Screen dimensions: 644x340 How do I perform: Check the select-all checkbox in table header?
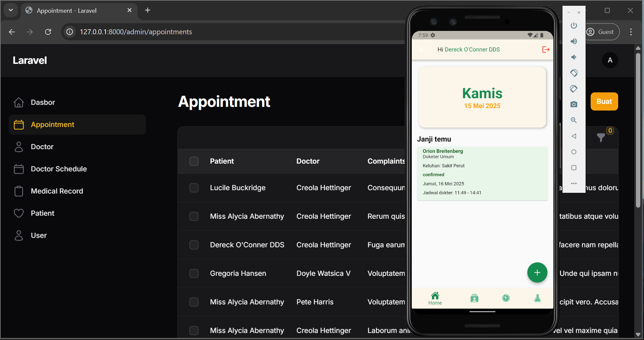point(194,161)
